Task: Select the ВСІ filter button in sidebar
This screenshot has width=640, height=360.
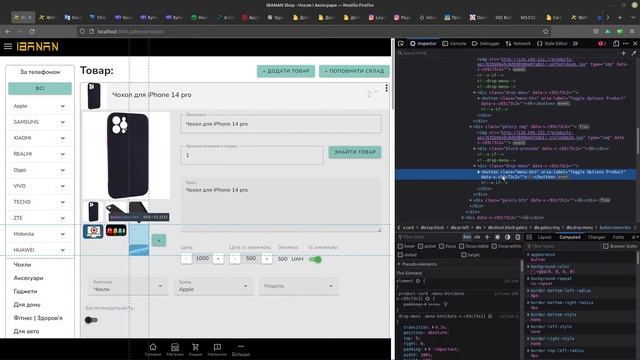Action: pyautogui.click(x=40, y=89)
